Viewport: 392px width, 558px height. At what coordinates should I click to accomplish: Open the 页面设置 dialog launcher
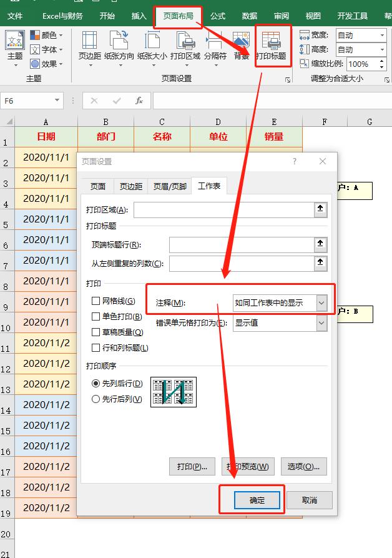tap(288, 80)
